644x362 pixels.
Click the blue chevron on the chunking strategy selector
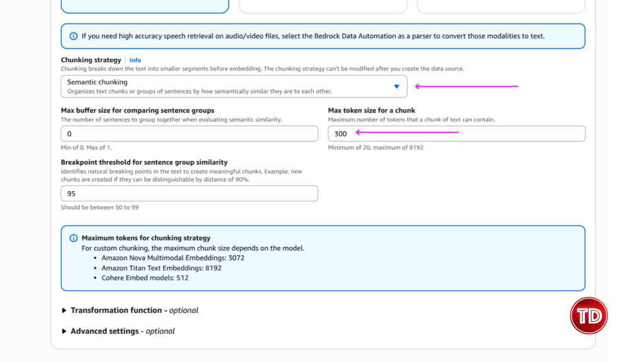click(397, 86)
